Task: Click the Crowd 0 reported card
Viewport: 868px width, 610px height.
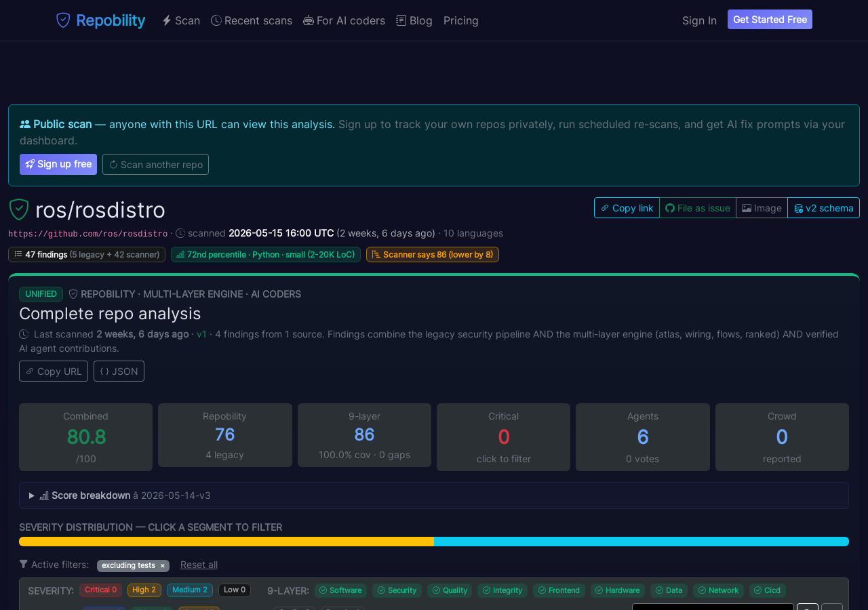Action: pyautogui.click(x=782, y=437)
